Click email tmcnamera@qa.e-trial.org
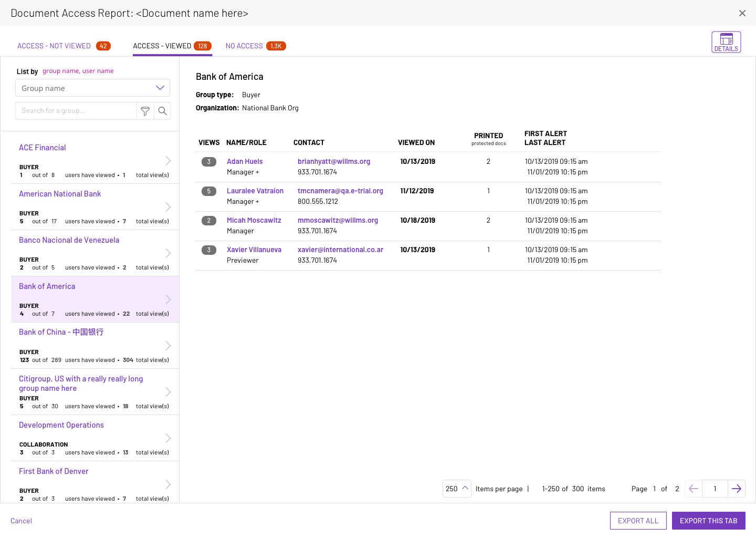 coord(340,191)
